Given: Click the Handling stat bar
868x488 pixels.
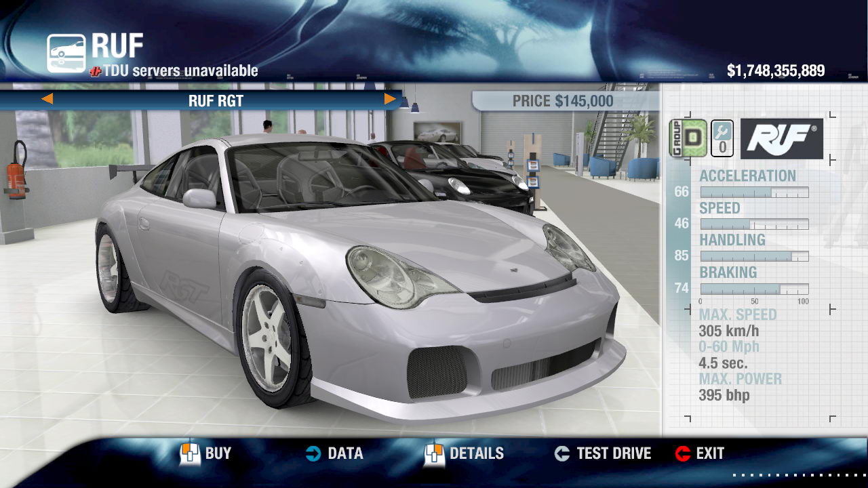Looking at the screenshot, I should 754,256.
